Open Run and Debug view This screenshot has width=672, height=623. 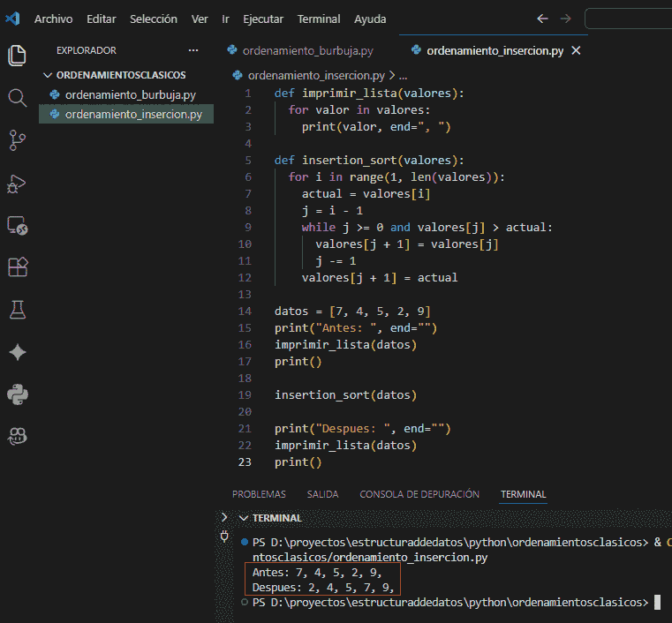[18, 183]
